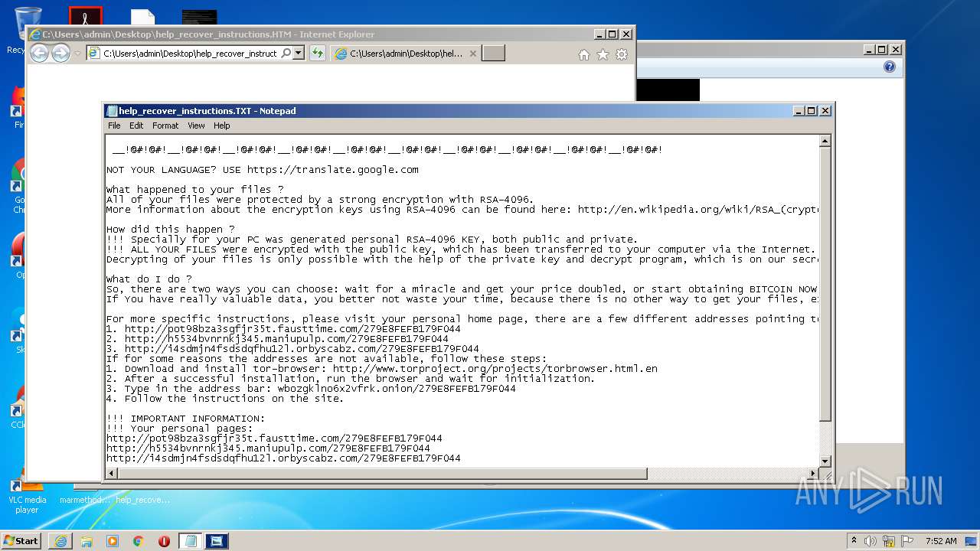This screenshot has height=551, width=980.
Task: Click the Notepad horizontal scrollbar thumb
Action: point(383,474)
